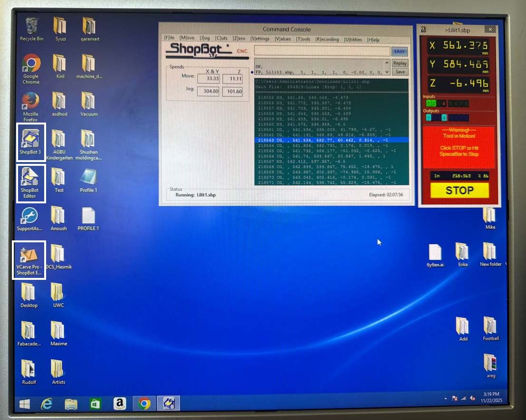Click the Amazon icon in the taskbar
The width and height of the screenshot is (526, 420).
119,403
